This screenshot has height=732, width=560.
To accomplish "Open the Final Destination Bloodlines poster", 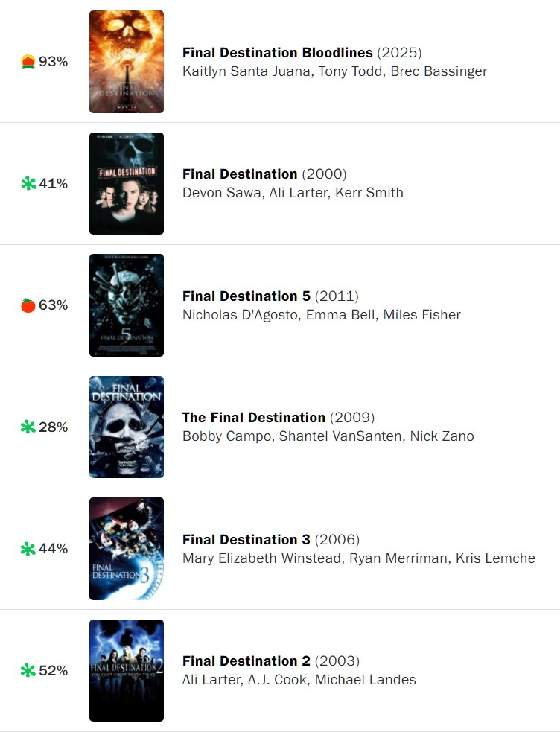I will [127, 62].
